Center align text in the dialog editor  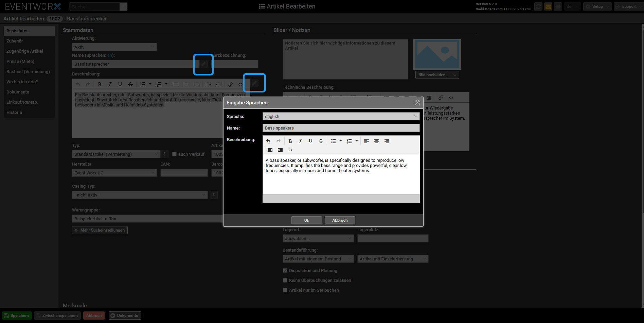click(x=376, y=141)
